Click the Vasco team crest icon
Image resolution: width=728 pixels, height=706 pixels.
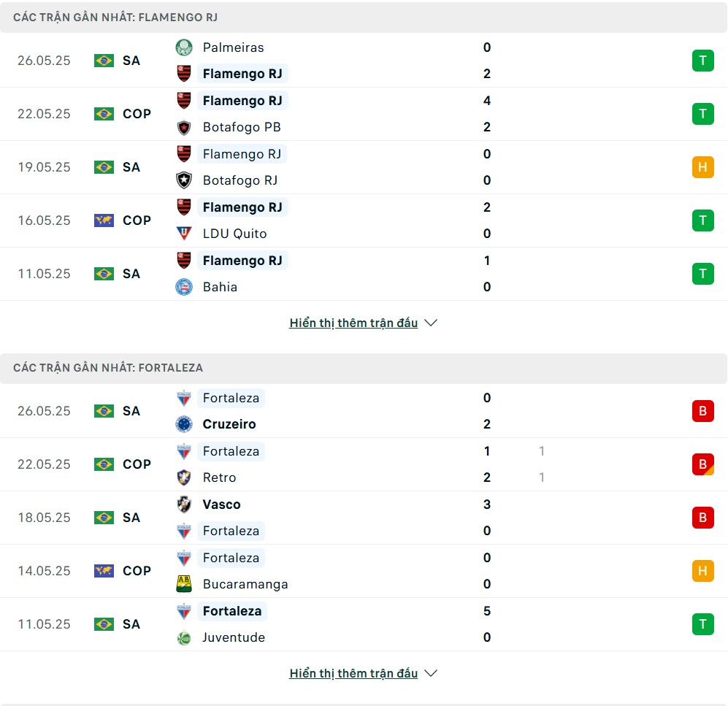click(184, 504)
